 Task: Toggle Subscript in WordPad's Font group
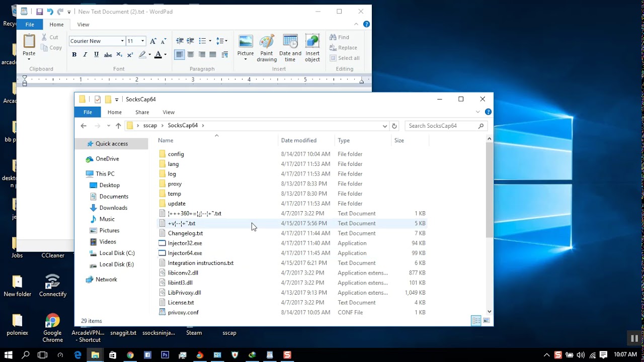tap(119, 55)
